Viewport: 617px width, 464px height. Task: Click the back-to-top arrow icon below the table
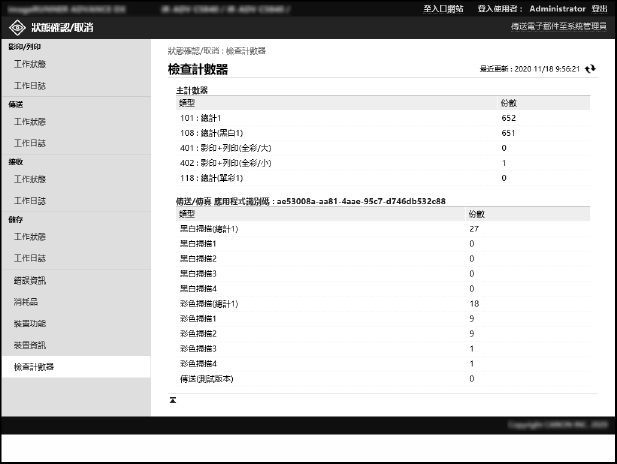point(173,399)
